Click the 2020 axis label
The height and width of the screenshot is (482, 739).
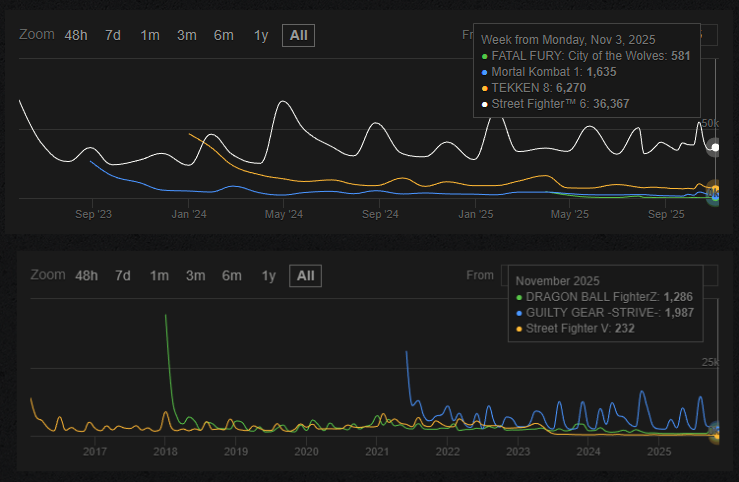coord(306,451)
